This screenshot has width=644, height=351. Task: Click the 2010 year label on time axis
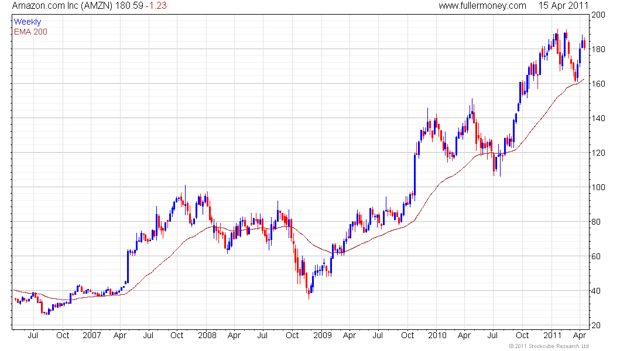pos(437,335)
